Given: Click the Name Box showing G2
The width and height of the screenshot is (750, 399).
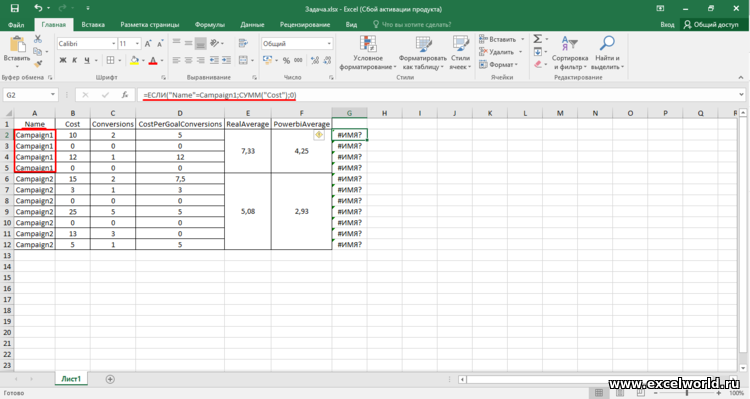Looking at the screenshot, I should pos(30,95).
